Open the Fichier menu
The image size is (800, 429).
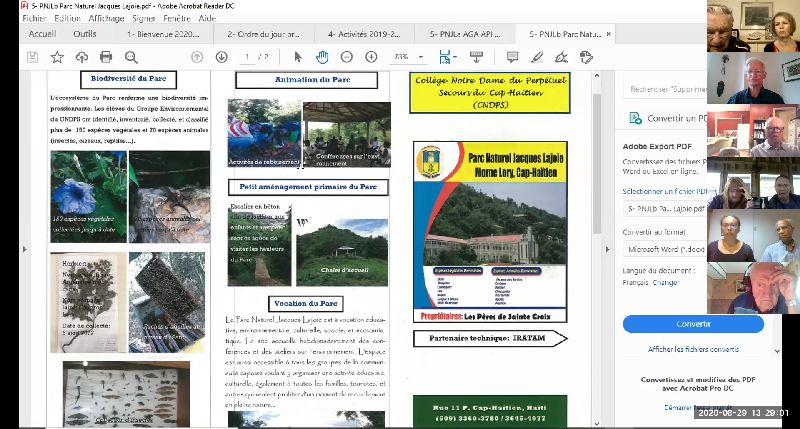click(34, 18)
